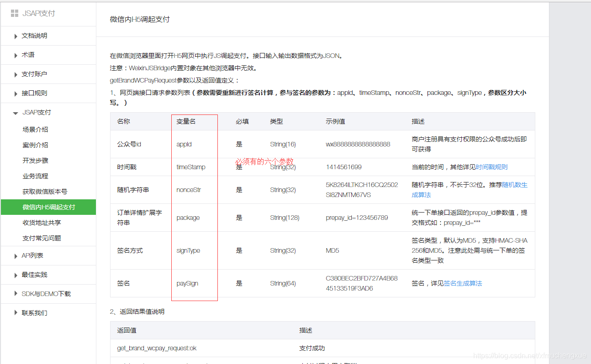Screen dimensions: 591x364
Task: Open the API列表 menu entry
Action: [32, 255]
